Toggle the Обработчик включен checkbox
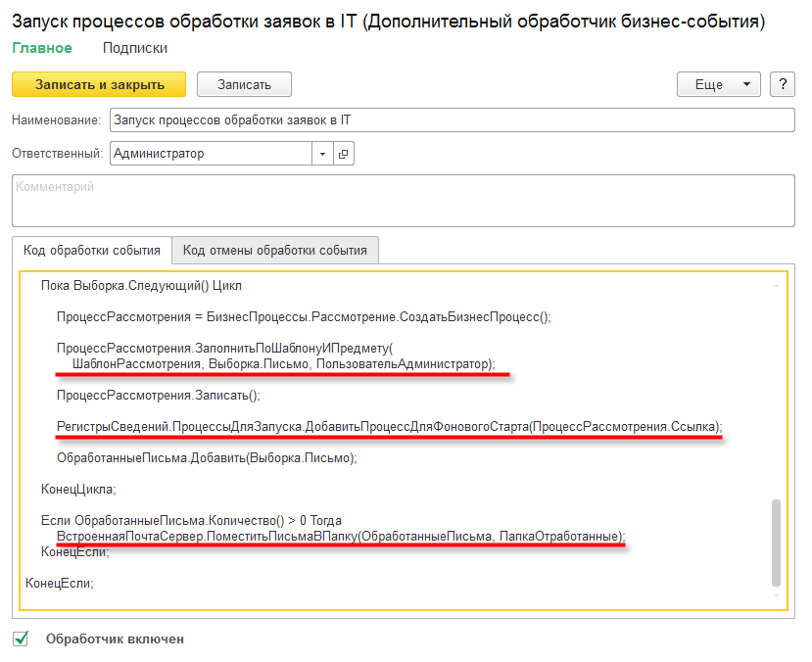 tap(21, 639)
